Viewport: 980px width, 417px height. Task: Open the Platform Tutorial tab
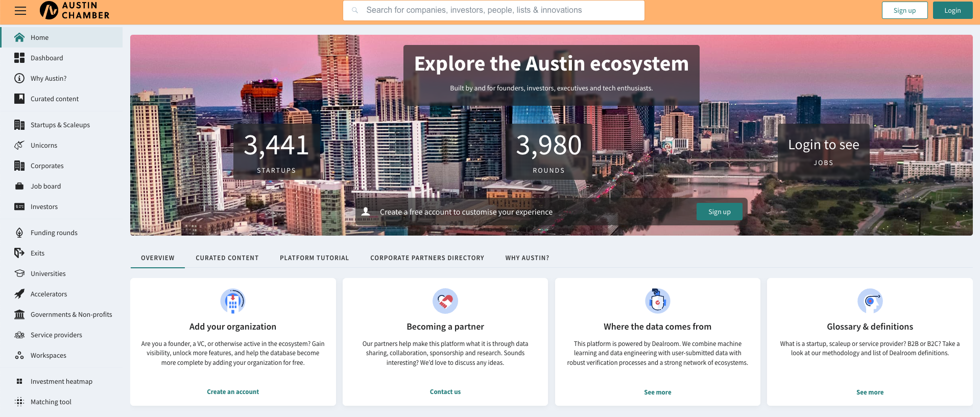(315, 258)
